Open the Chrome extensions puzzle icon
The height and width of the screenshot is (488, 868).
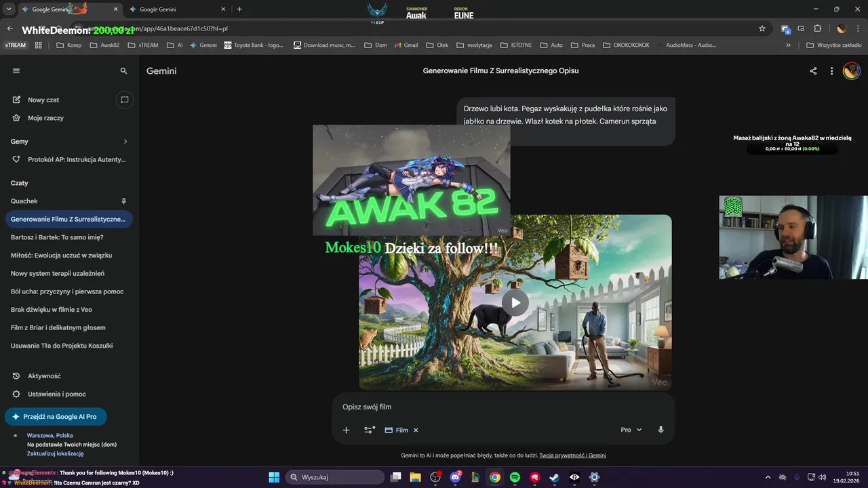click(817, 28)
